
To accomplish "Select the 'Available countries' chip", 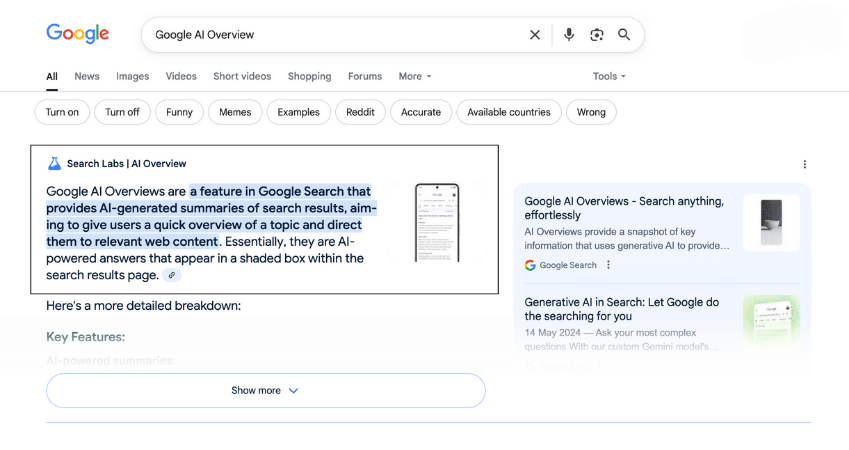I will click(x=509, y=112).
